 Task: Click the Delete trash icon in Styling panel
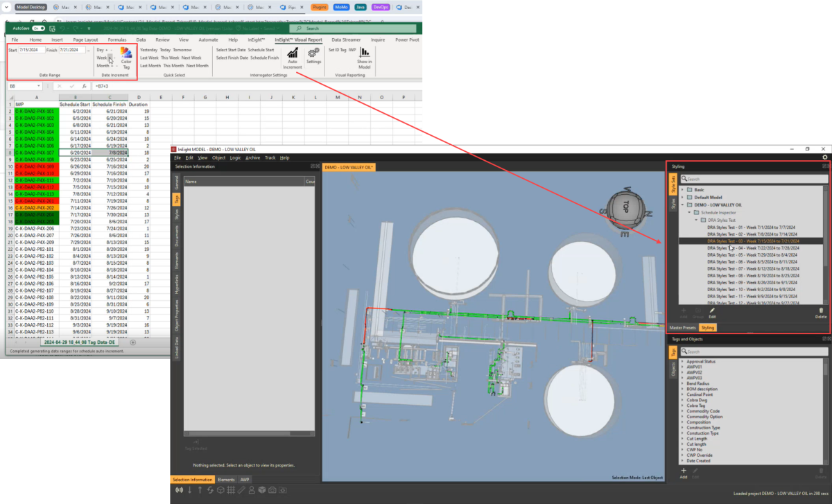(821, 311)
